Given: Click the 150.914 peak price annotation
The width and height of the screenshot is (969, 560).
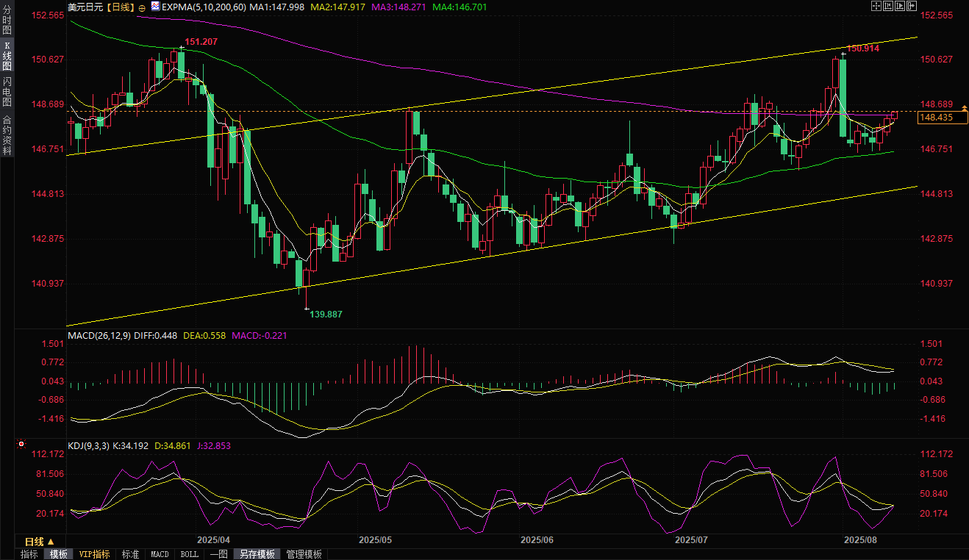Looking at the screenshot, I should pos(863,48).
